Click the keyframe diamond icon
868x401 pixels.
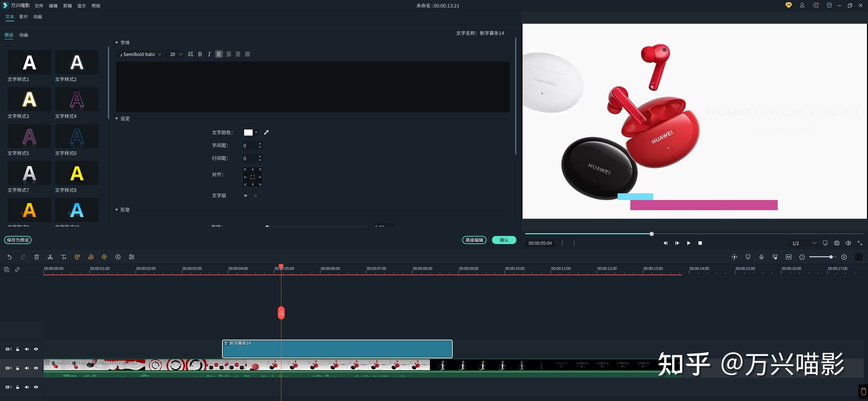tap(104, 257)
